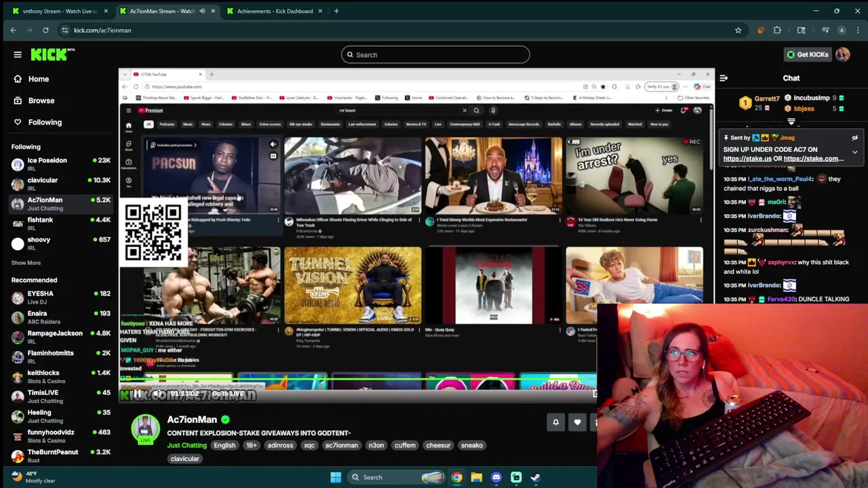The image size is (868, 488).
Task: Open the Kick sidebar hamburger menu
Action: coord(18,55)
